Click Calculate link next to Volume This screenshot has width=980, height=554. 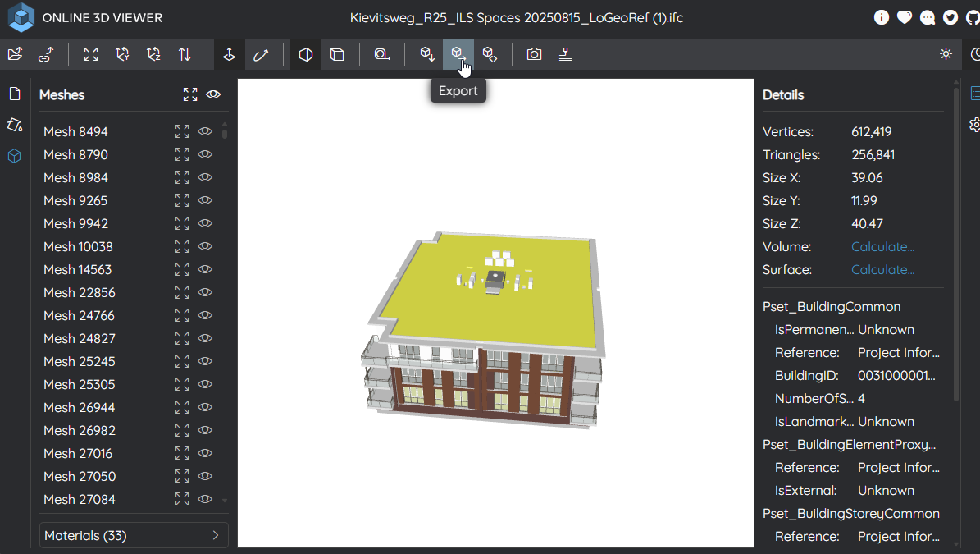tap(882, 246)
